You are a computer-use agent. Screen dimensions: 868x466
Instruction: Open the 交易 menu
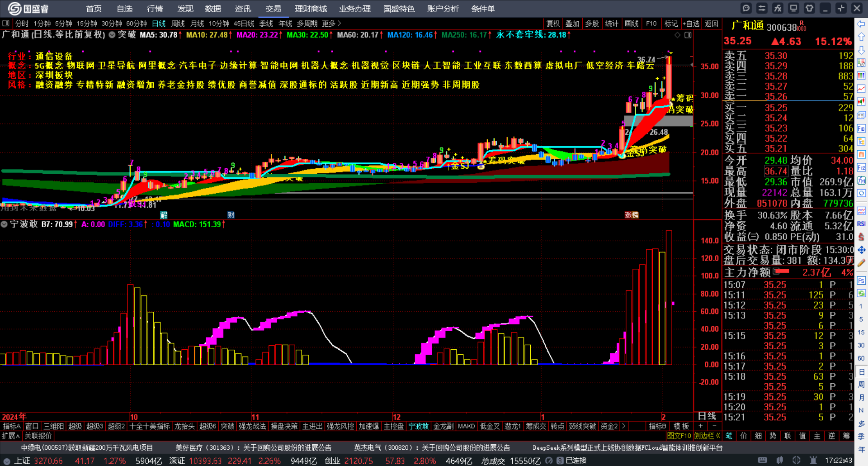273,9
